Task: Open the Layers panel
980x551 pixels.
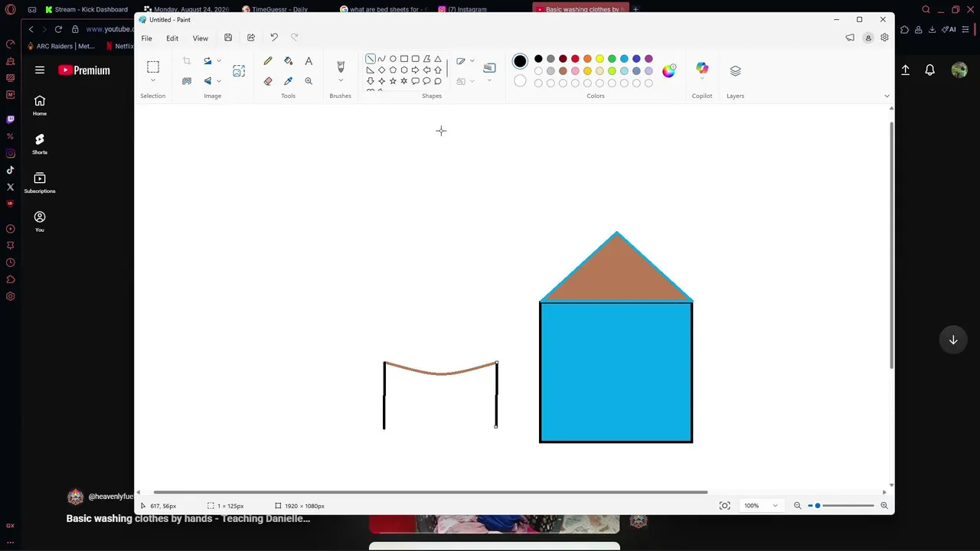Action: (x=736, y=70)
